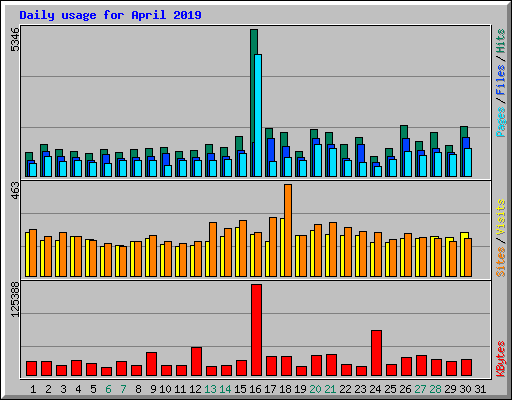The height and width of the screenshot is (400, 512).
Task: Click green weekend day 28 label
Action: [435, 389]
